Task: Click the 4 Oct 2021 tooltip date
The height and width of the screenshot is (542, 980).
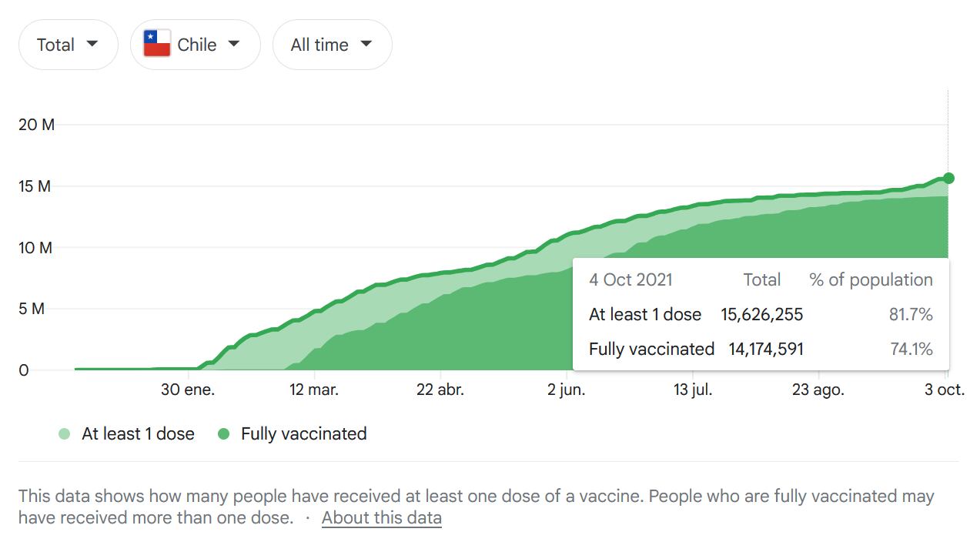Action: 630,280
